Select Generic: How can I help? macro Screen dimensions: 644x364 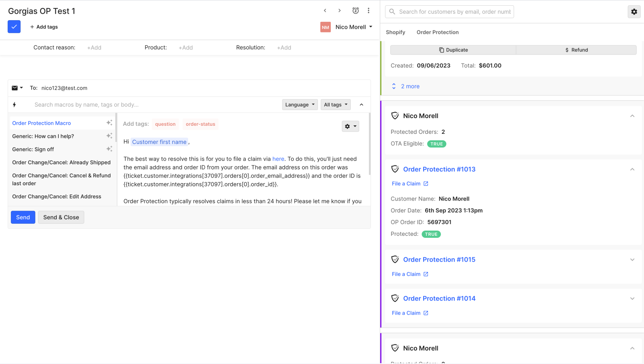click(x=43, y=136)
